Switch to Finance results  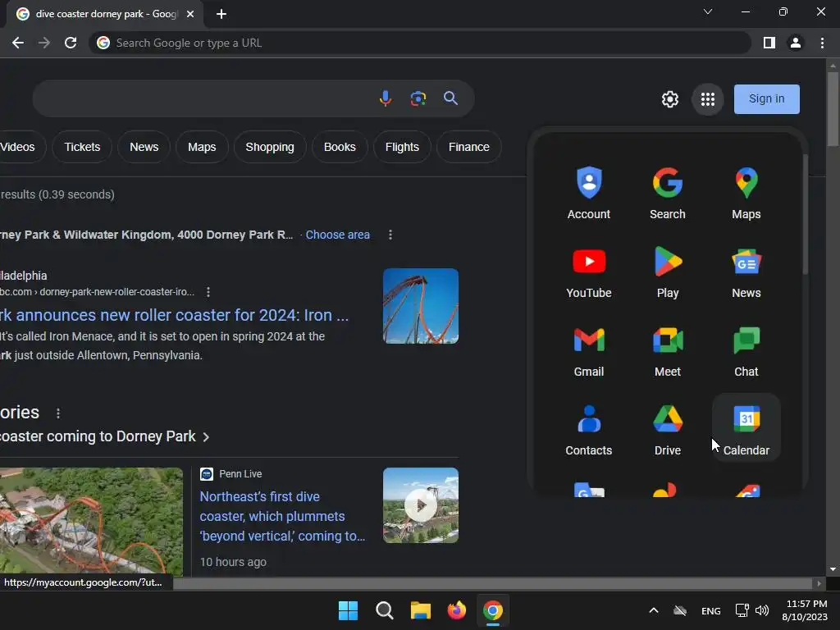click(x=468, y=147)
